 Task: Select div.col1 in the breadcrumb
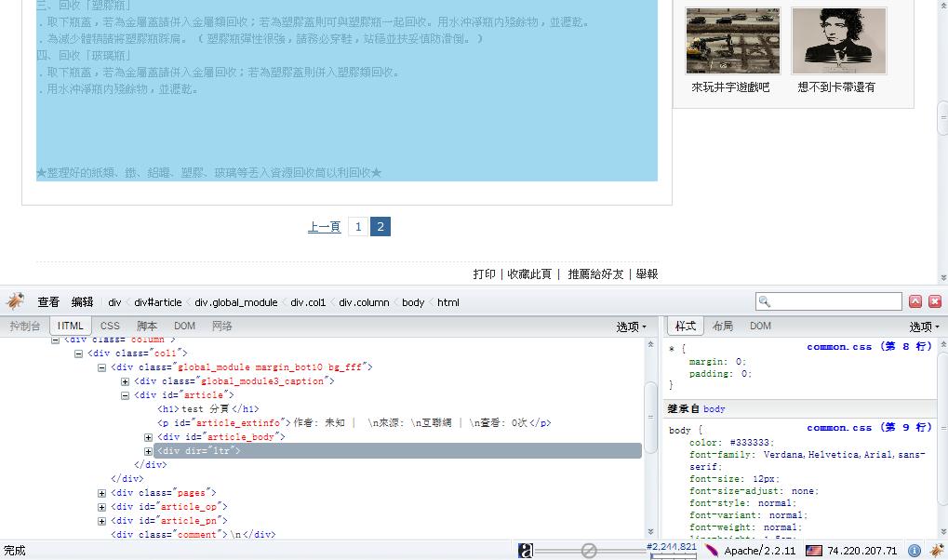[x=308, y=302]
